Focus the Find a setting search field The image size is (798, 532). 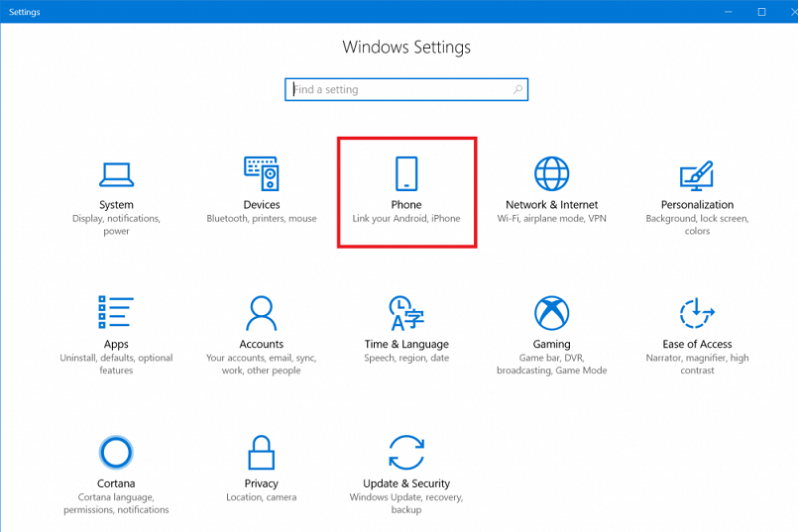click(406, 89)
